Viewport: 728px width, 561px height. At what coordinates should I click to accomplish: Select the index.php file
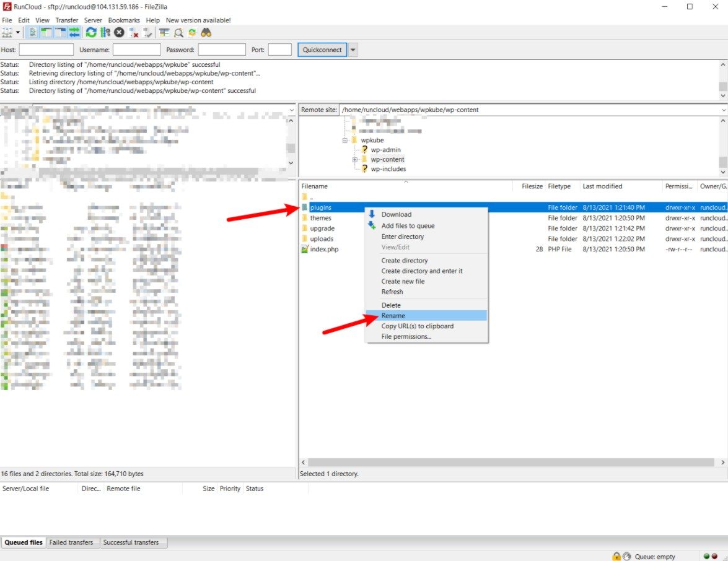(x=324, y=250)
